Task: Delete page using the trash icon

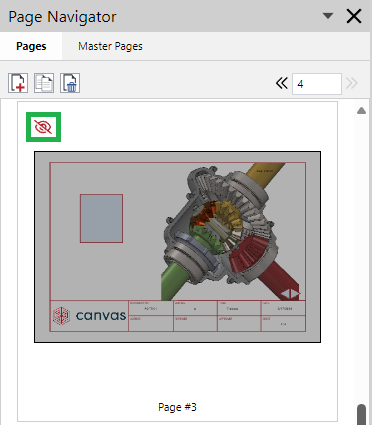Action: coord(70,83)
